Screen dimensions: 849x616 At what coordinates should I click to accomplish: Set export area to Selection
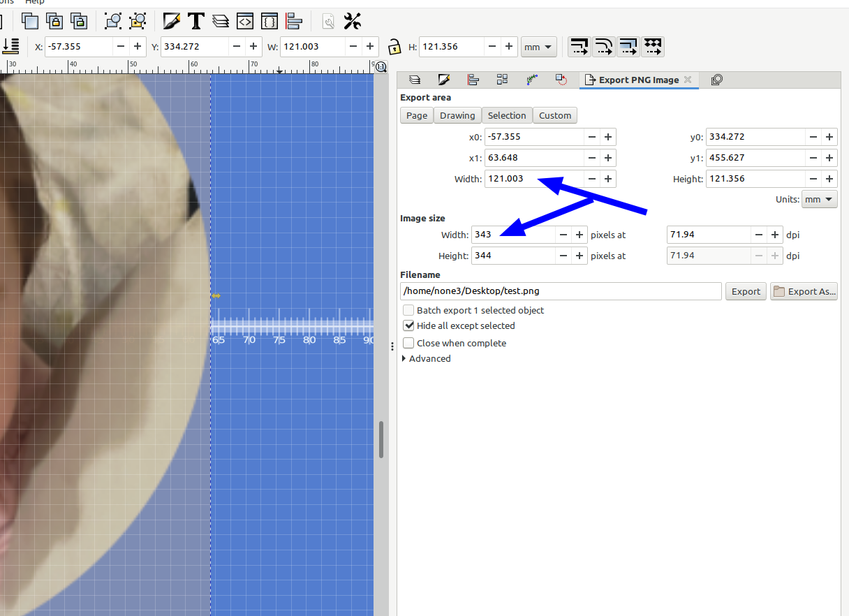tap(507, 115)
